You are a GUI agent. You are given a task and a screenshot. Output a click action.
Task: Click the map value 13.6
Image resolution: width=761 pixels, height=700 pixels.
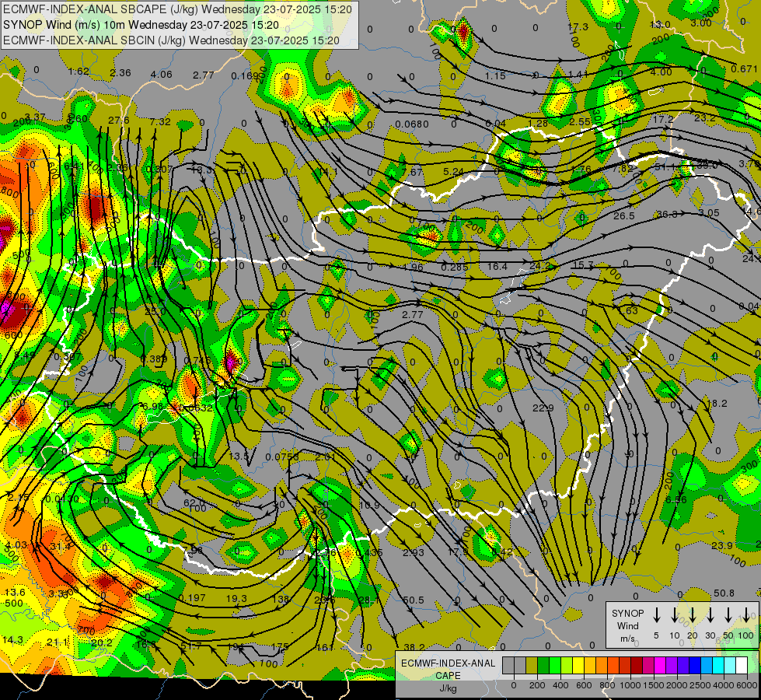point(15,592)
